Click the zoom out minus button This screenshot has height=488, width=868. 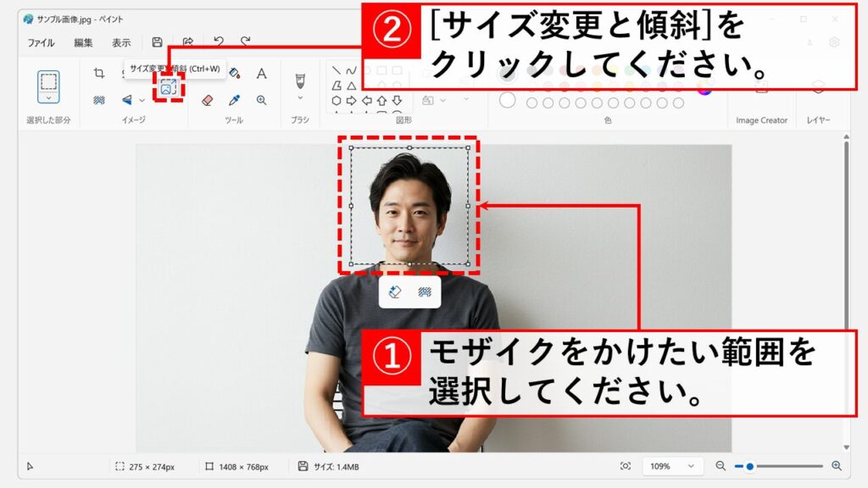point(721,466)
